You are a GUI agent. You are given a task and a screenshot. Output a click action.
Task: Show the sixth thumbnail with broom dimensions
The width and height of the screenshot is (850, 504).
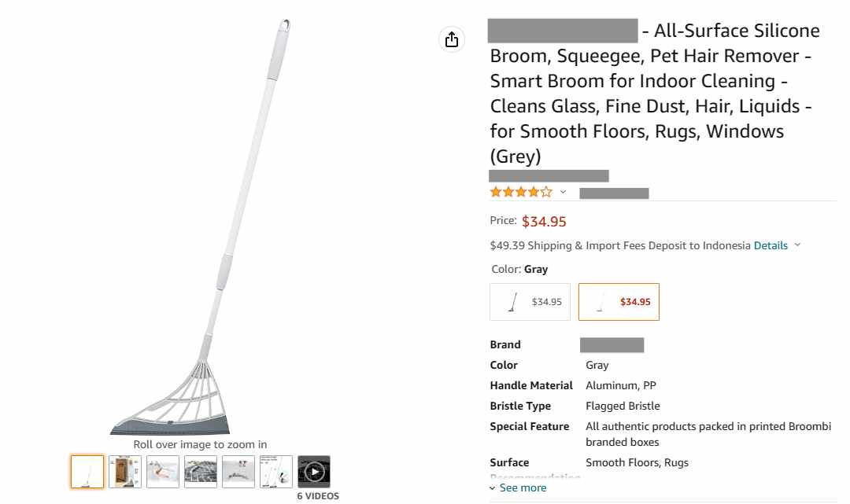point(276,472)
